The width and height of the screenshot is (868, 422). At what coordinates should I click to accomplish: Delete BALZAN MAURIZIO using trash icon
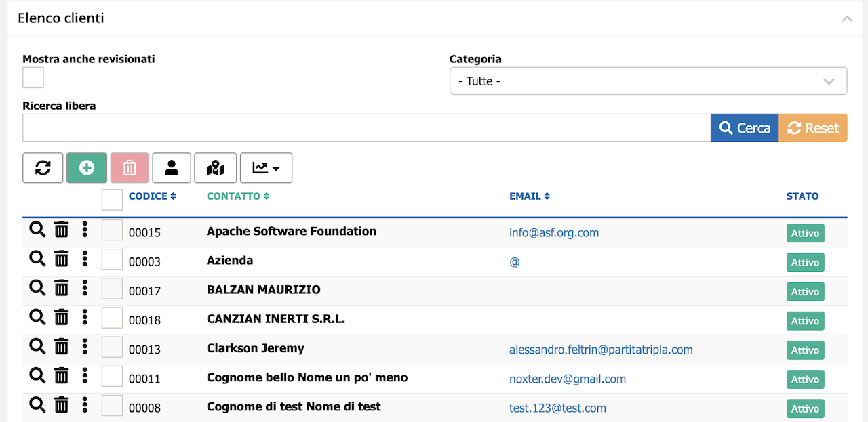pos(62,288)
